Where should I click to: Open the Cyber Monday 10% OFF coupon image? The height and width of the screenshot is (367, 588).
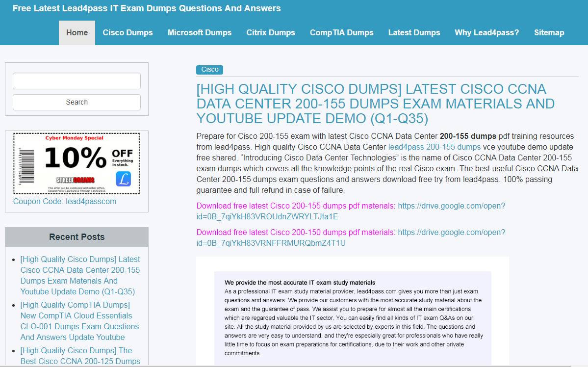[77, 163]
